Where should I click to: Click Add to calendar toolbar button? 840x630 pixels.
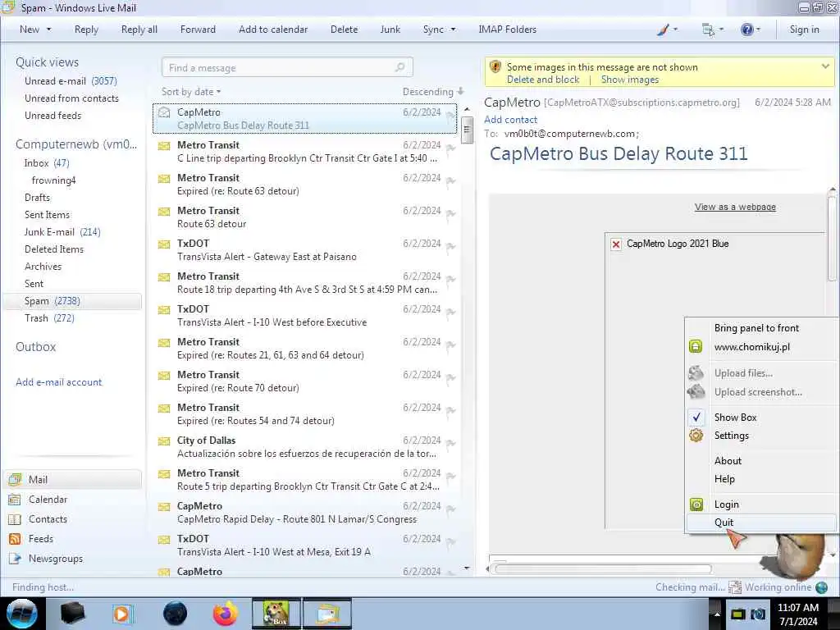pos(273,30)
